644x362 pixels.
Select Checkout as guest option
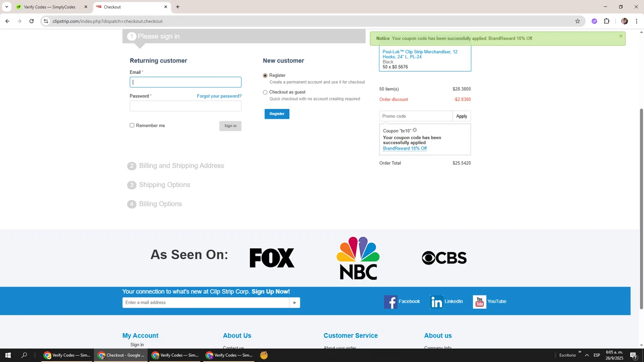click(265, 92)
